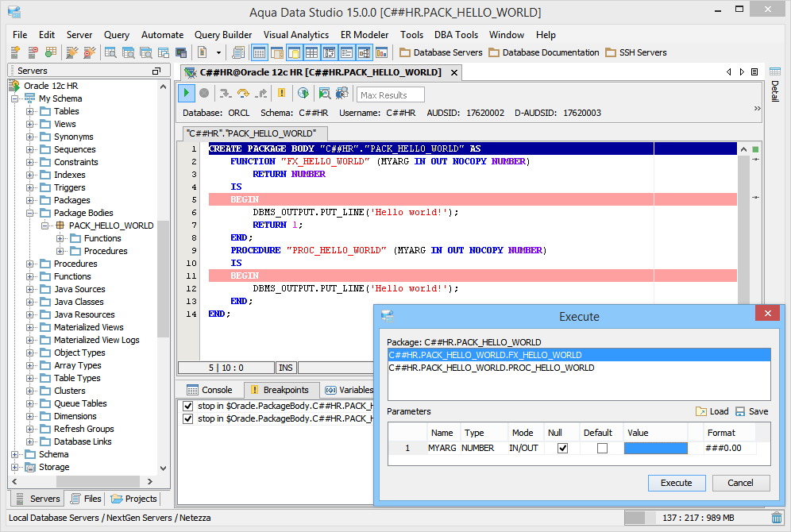Image resolution: width=791 pixels, height=532 pixels.
Task: Enable the Default checkbox for MYARG
Action: coord(602,448)
